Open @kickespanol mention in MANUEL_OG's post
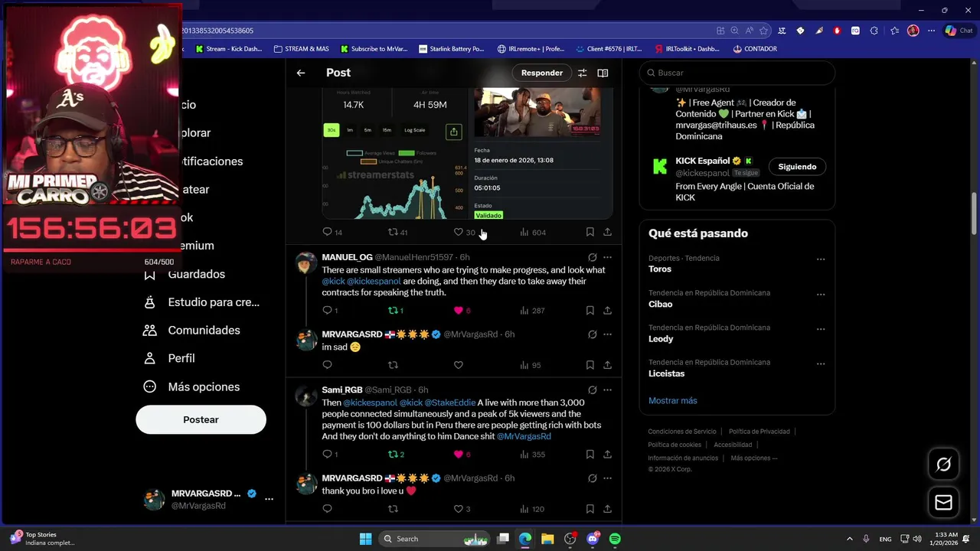This screenshot has width=980, height=551. [374, 282]
